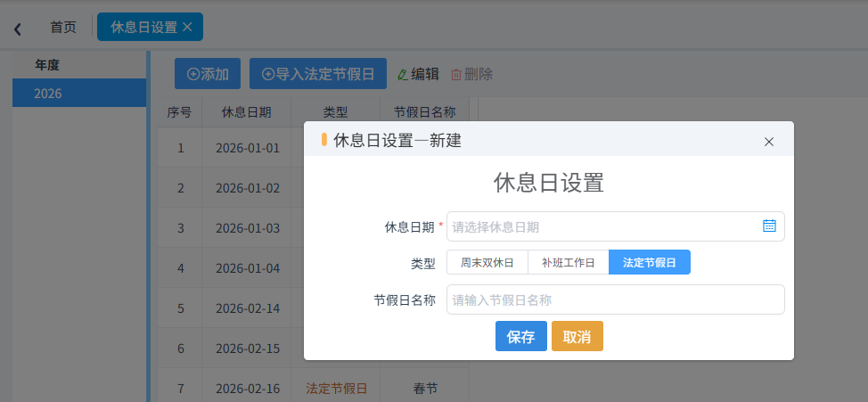
Task: Click the back chevron arrow icon
Action: [x=18, y=29]
